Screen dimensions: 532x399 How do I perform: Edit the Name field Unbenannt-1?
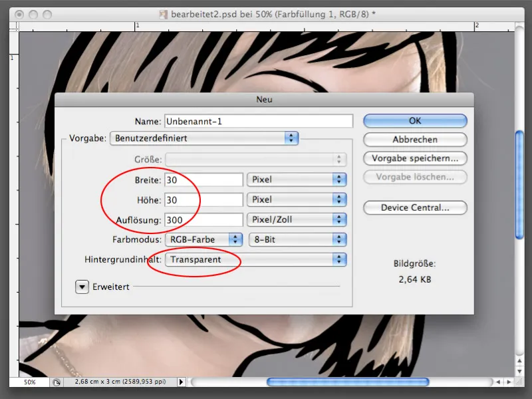click(259, 121)
